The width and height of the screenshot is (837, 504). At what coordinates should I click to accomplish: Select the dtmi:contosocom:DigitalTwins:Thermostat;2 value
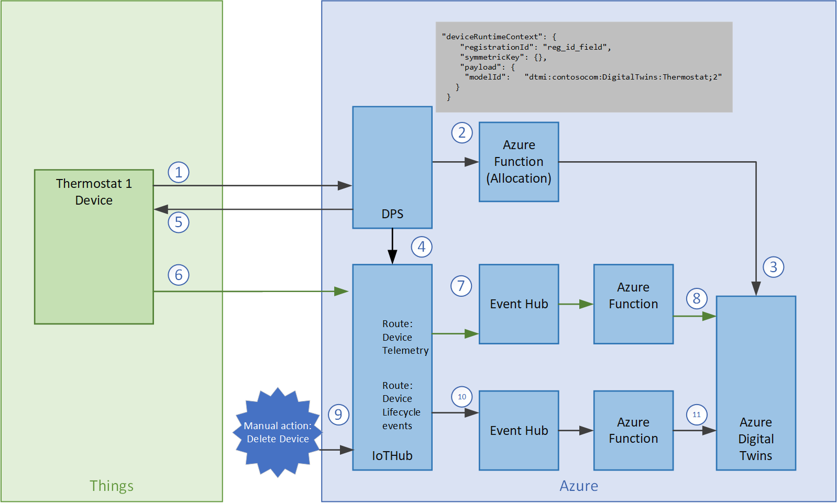point(623,77)
